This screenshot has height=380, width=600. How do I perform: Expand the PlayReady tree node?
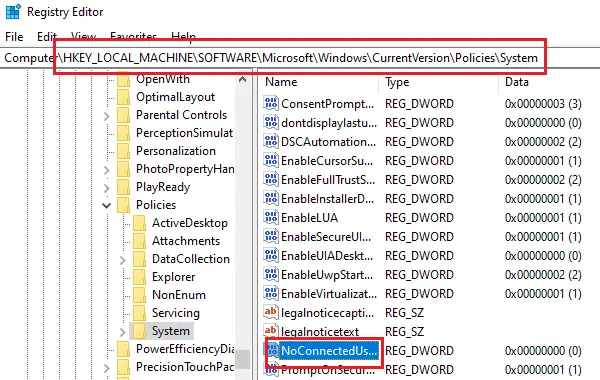pos(107,188)
